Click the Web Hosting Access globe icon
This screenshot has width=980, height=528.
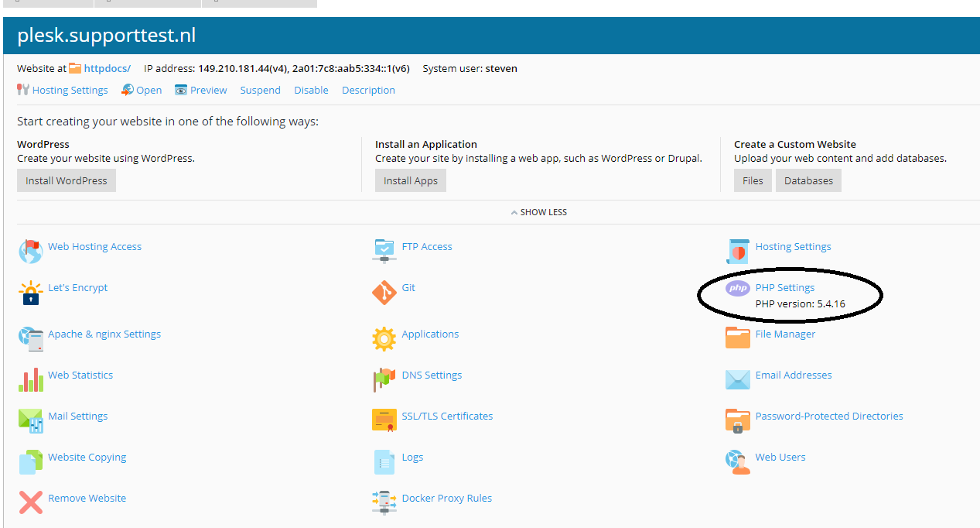30,252
